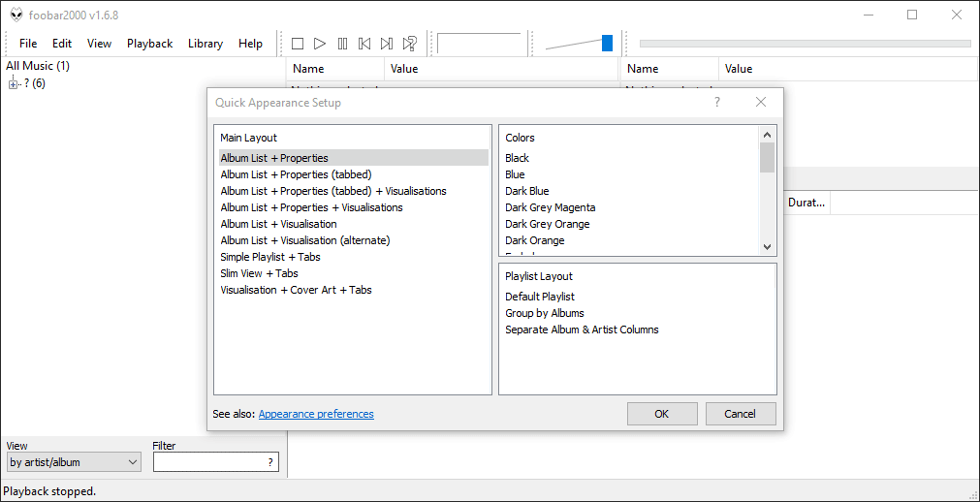Click the left panel Name column header

tap(335, 69)
